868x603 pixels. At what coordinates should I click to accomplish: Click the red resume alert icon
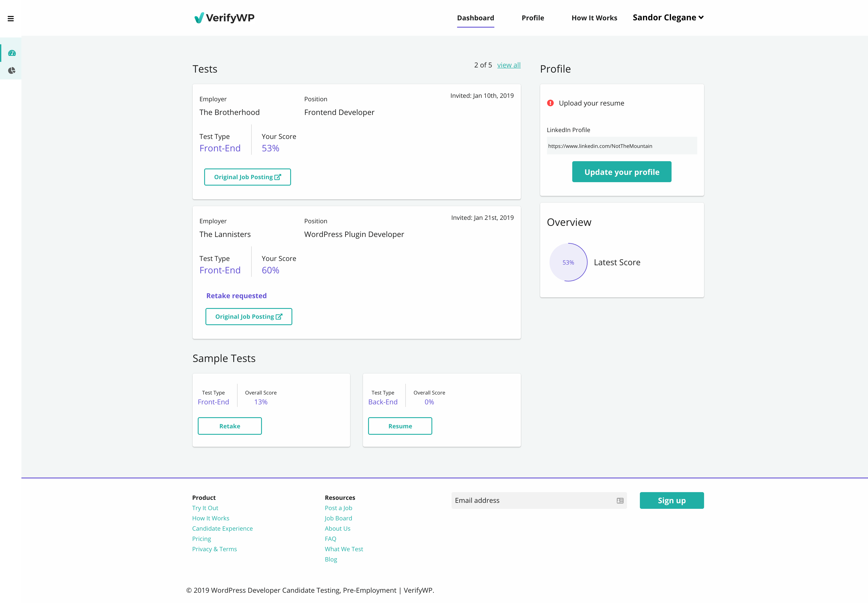coord(550,103)
